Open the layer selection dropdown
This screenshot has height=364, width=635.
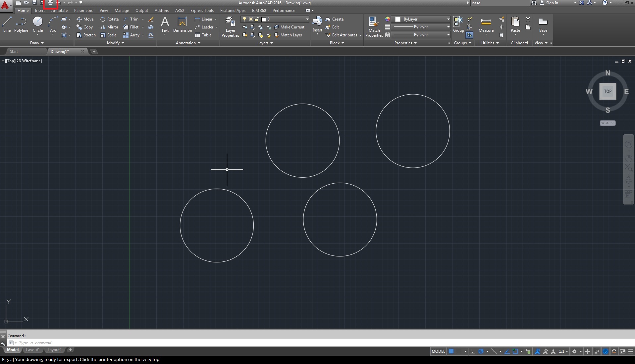[306, 19]
